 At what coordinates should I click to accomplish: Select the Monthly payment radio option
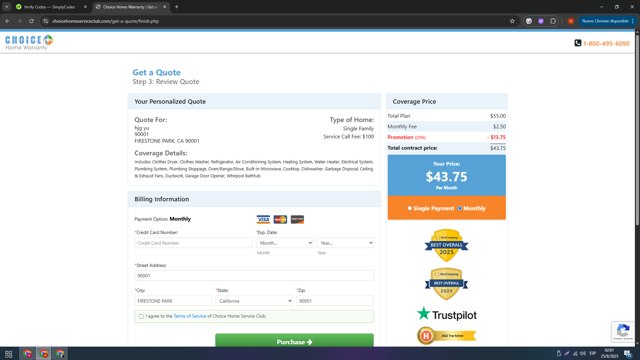[x=460, y=208]
